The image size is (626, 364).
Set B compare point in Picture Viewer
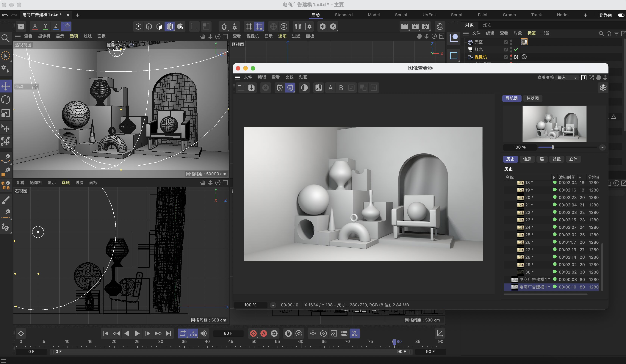coord(341,88)
